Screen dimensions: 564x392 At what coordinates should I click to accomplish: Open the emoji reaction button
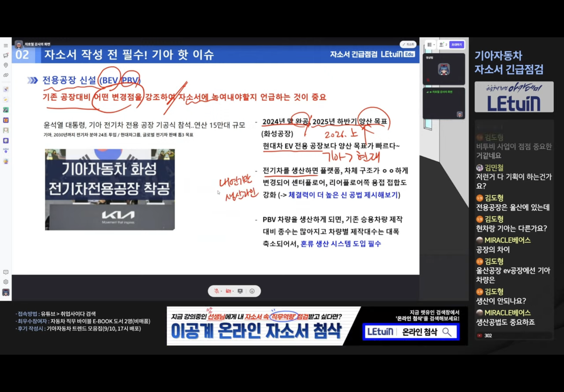252,291
